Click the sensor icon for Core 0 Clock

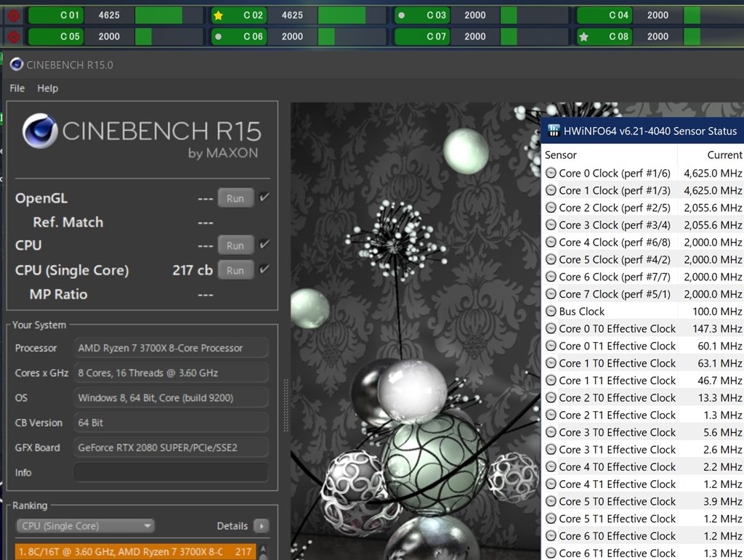click(551, 173)
